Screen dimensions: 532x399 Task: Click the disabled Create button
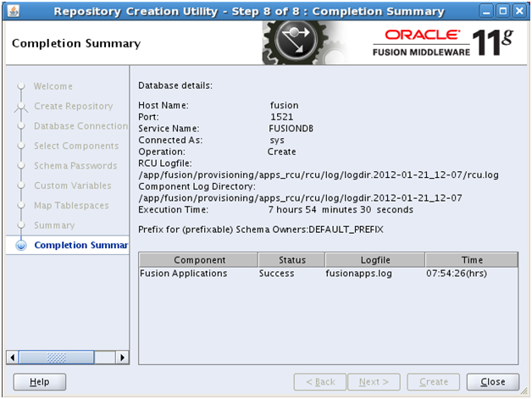(434, 382)
